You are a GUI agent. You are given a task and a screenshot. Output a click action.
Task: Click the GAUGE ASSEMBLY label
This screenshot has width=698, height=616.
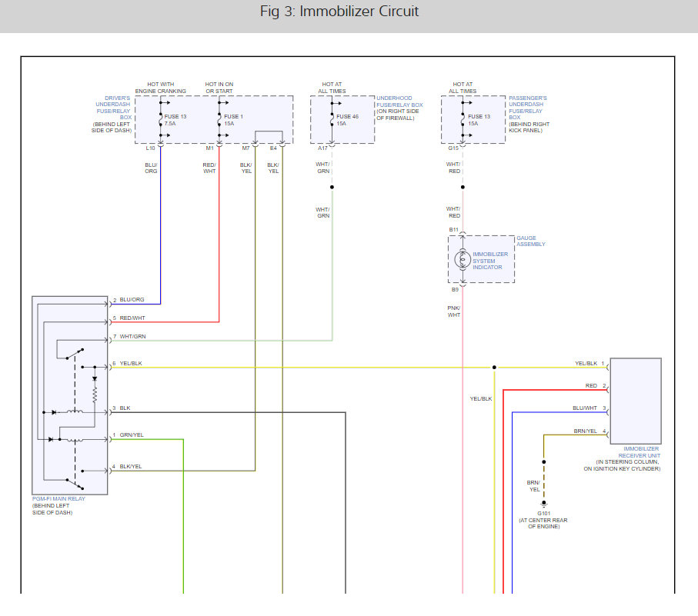pos(531,241)
